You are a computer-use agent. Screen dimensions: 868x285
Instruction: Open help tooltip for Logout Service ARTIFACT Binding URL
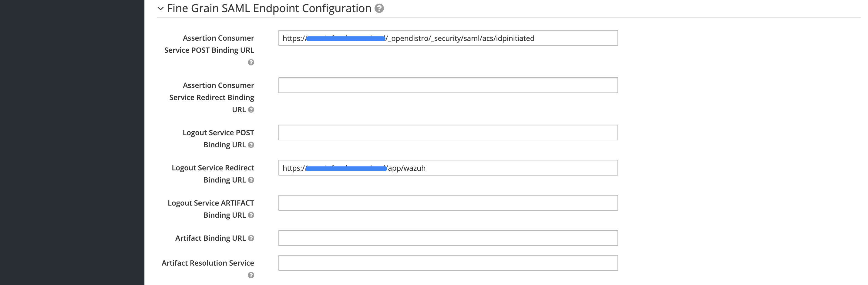pyautogui.click(x=251, y=215)
